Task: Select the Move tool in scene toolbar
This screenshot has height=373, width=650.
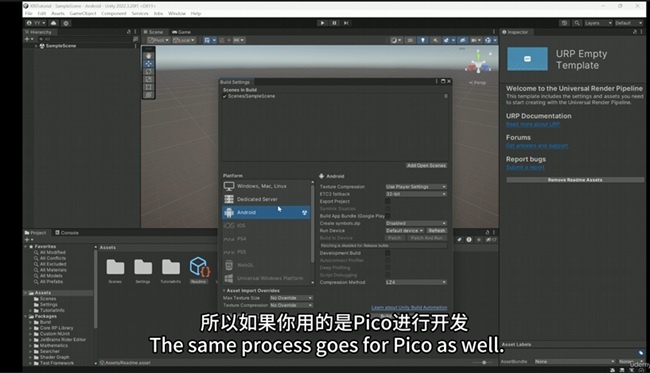Action: click(x=148, y=64)
